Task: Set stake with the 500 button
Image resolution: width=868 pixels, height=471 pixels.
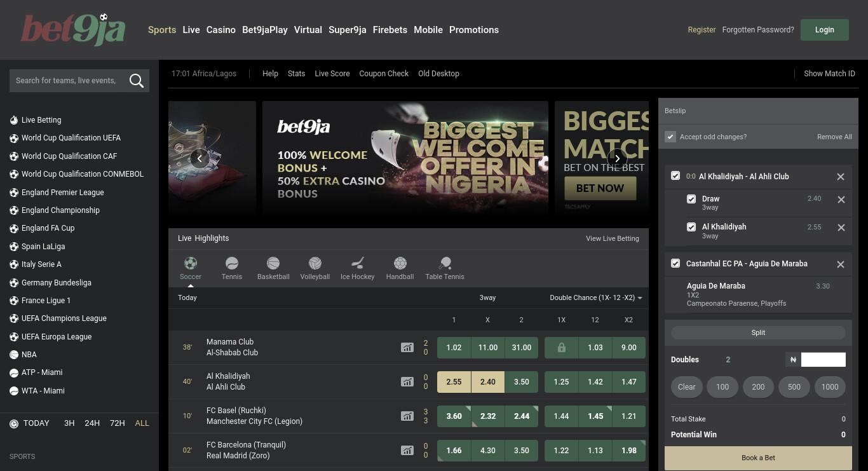Action: click(794, 386)
